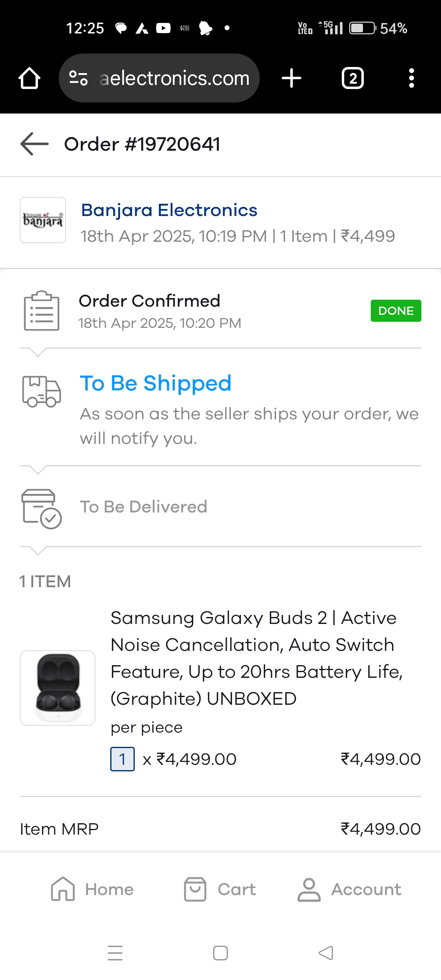Tap the aelectronics.com address bar
This screenshot has width=441, height=980.
174,78
